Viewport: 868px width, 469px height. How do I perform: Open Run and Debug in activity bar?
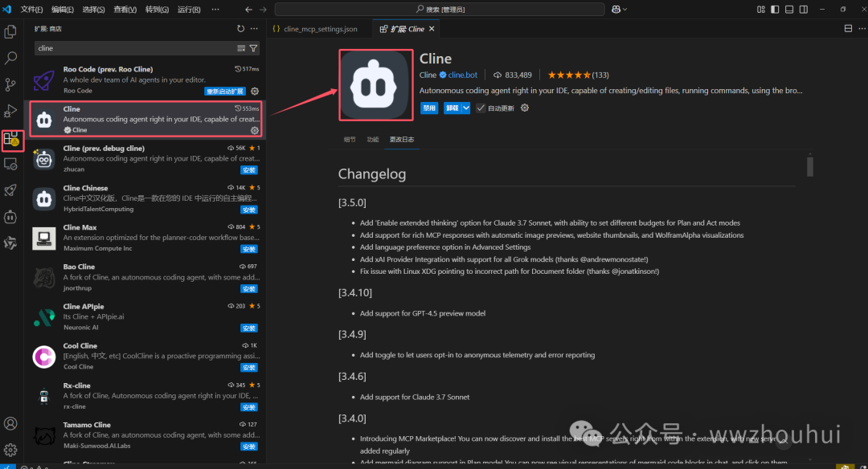coord(10,111)
